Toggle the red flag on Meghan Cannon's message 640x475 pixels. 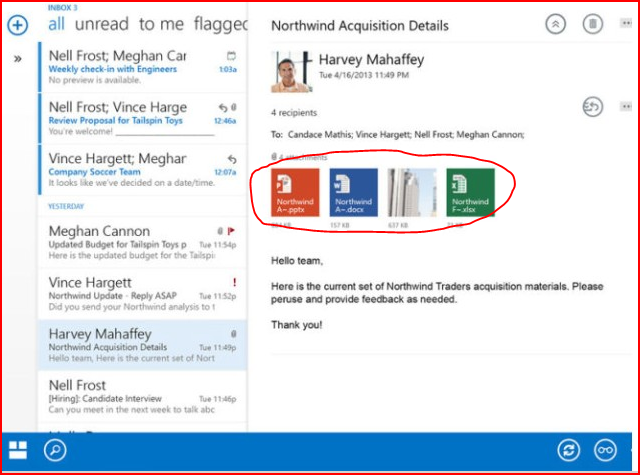tap(231, 231)
